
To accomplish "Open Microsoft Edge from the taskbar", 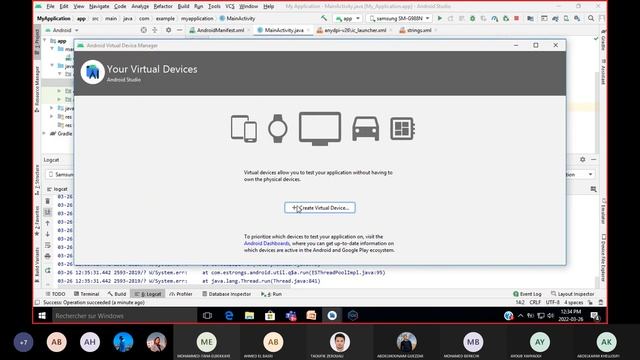I will (x=229, y=316).
